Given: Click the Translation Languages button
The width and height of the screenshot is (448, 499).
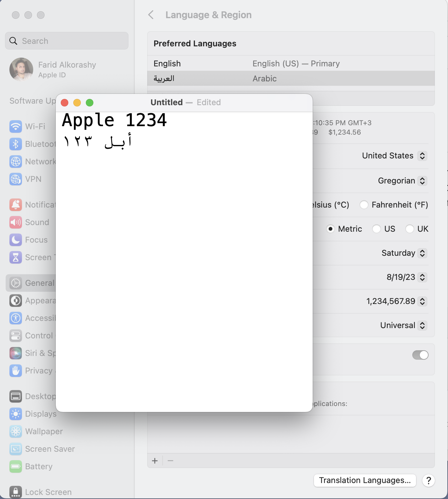Looking at the screenshot, I should (365, 481).
